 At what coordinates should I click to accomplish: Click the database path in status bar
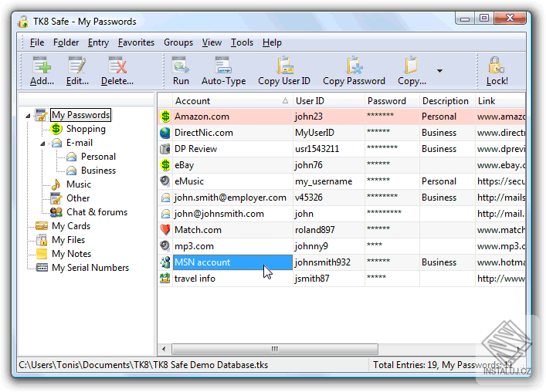point(144,365)
